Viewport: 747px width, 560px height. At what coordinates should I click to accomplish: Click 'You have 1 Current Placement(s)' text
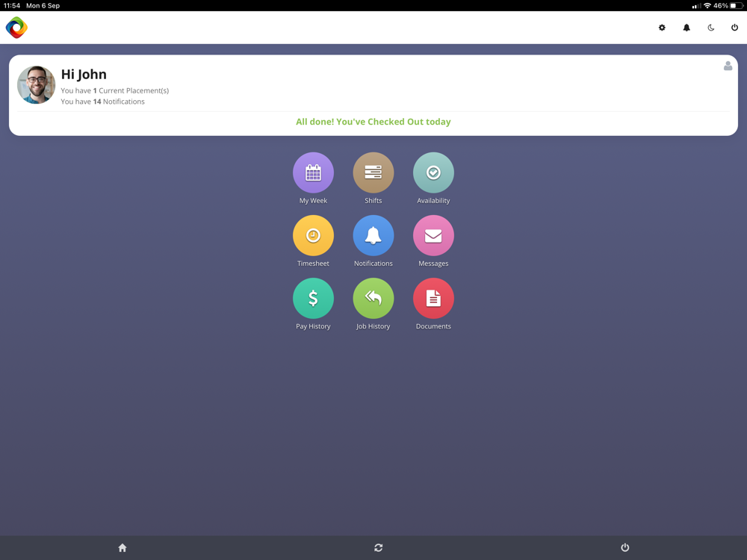point(115,90)
